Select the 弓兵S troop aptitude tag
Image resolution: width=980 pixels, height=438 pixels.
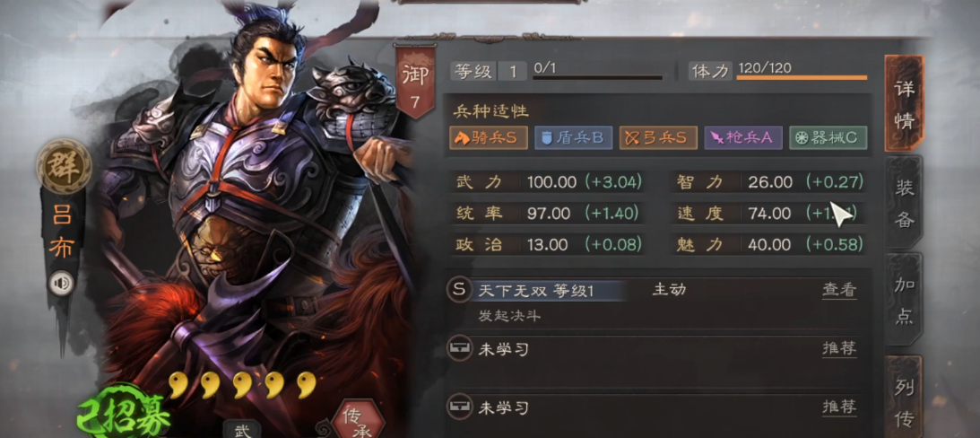pyautogui.click(x=658, y=138)
